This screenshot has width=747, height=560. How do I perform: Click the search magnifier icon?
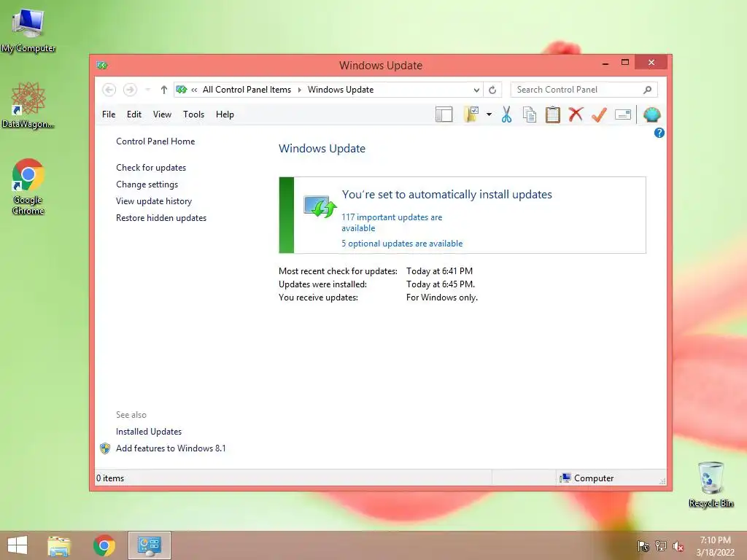tap(648, 90)
